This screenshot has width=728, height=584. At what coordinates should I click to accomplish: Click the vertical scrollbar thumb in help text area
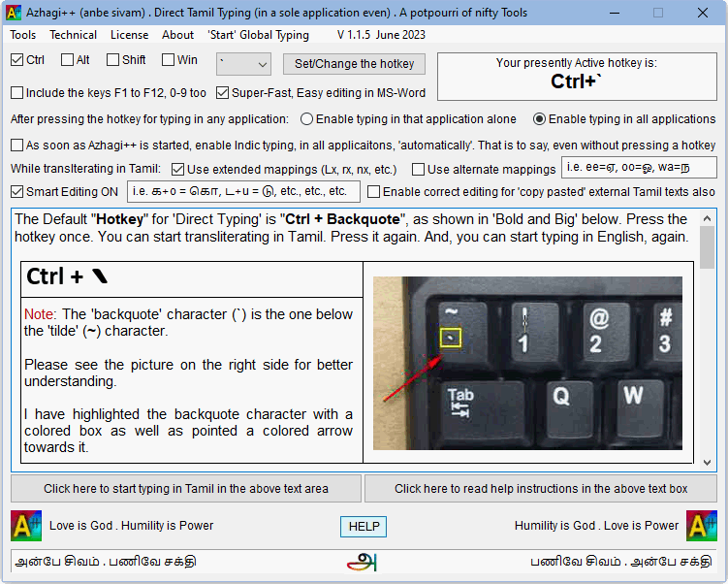(x=707, y=247)
